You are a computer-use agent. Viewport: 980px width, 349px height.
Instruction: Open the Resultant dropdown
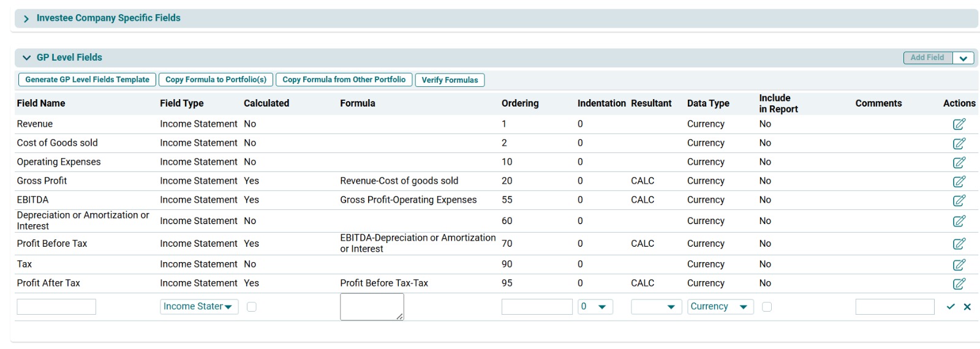[x=656, y=307]
